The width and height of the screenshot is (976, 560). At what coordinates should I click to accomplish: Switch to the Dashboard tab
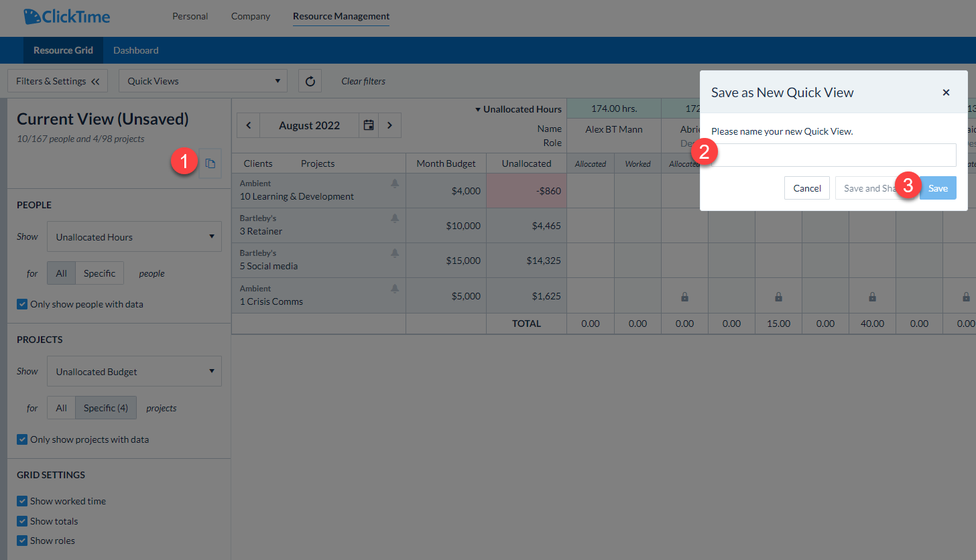(x=135, y=50)
